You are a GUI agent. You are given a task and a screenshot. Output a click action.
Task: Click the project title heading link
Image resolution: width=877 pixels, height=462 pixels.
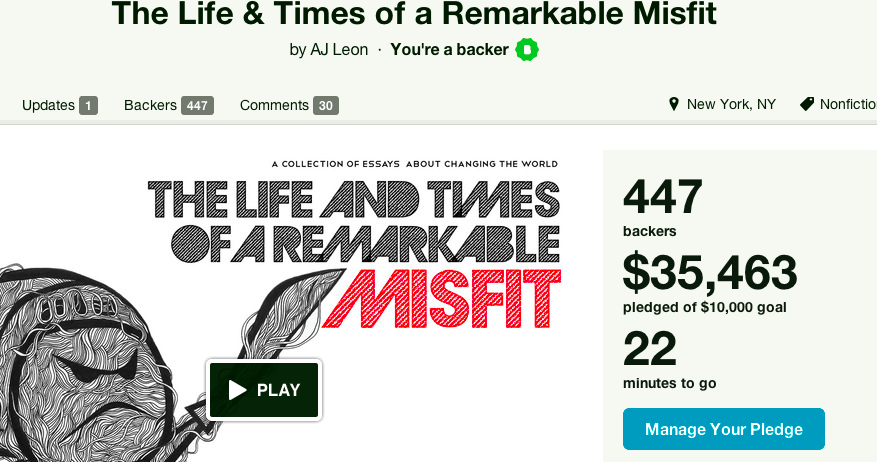click(414, 13)
